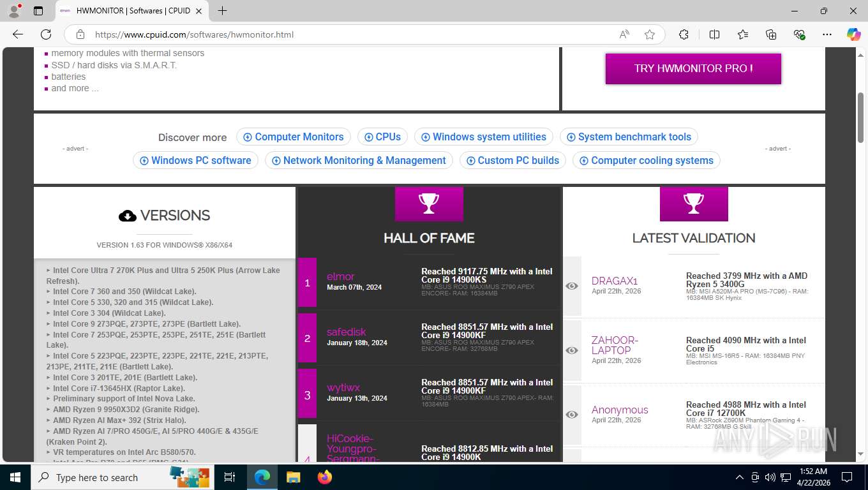868x490 pixels.
Task: Open the Tab actions menu icon
Action: 38,11
